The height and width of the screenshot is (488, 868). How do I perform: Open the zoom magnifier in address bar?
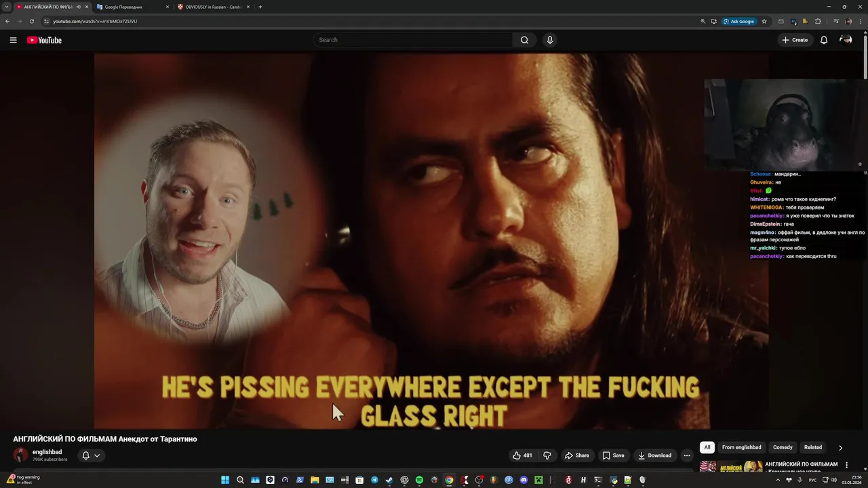point(703,21)
